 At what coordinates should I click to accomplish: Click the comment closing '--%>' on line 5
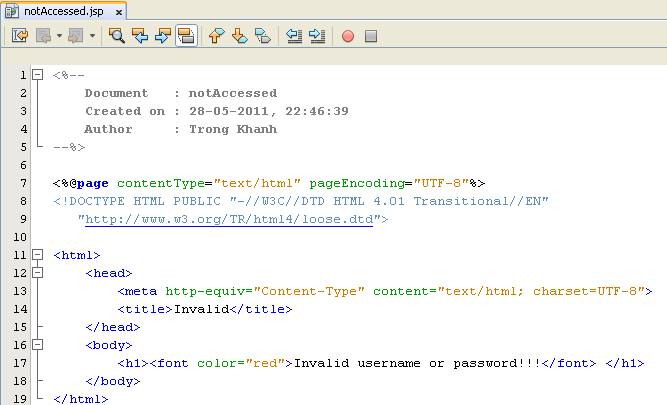tap(69, 147)
